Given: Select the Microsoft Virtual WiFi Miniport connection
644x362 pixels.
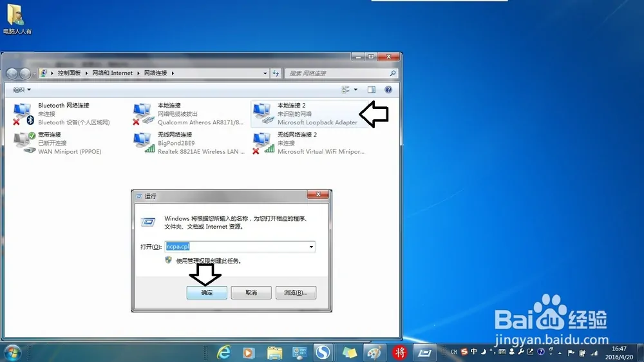Looking at the screenshot, I should click(x=263, y=142).
